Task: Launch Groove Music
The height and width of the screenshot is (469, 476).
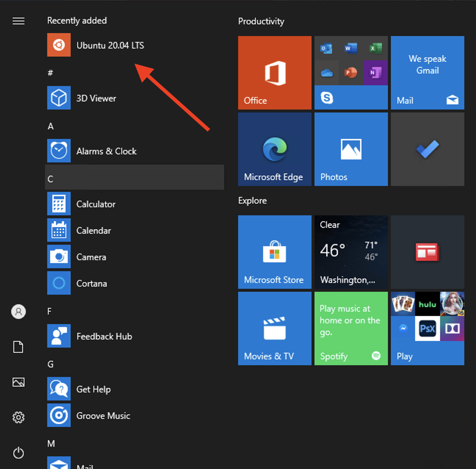Action: tap(134, 416)
